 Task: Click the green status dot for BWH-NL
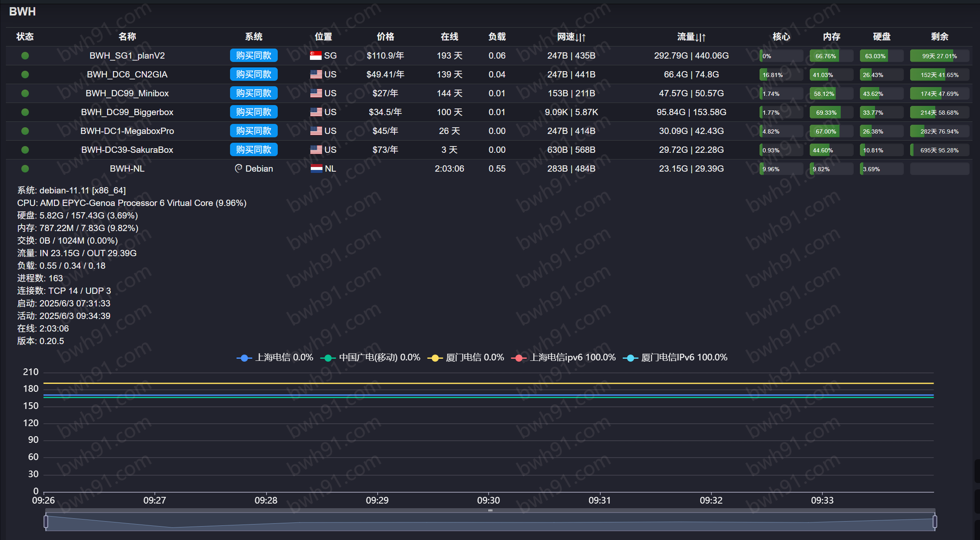point(25,169)
